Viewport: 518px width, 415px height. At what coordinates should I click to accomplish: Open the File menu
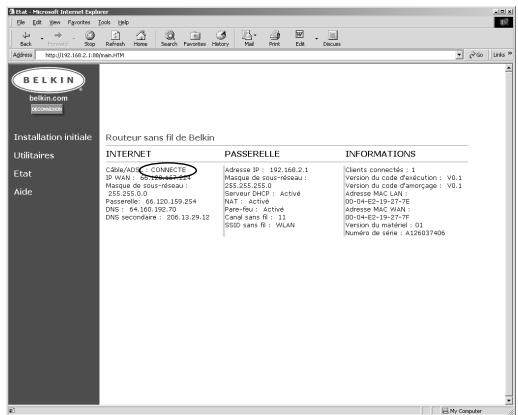[x=21, y=22]
